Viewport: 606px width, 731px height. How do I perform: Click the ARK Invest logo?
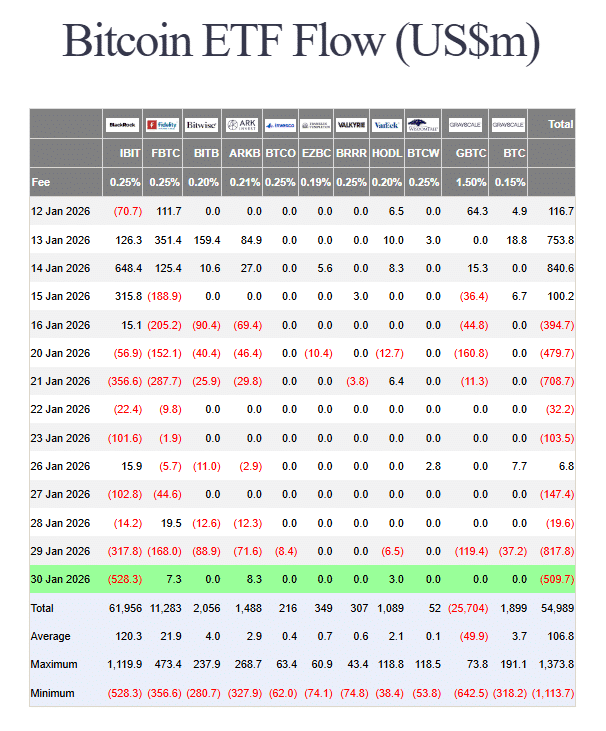point(243,125)
